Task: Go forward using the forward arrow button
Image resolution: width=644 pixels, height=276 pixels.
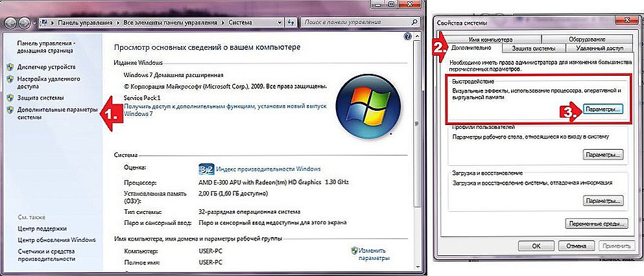Action: click(x=25, y=23)
